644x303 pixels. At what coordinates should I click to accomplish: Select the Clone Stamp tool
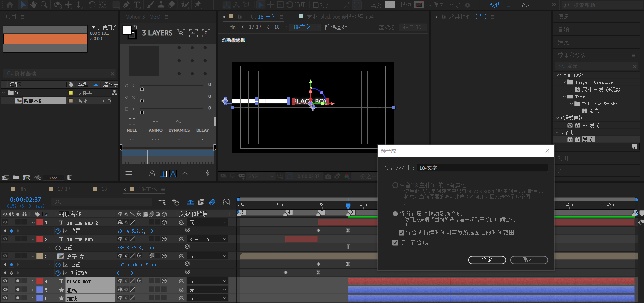(x=161, y=5)
